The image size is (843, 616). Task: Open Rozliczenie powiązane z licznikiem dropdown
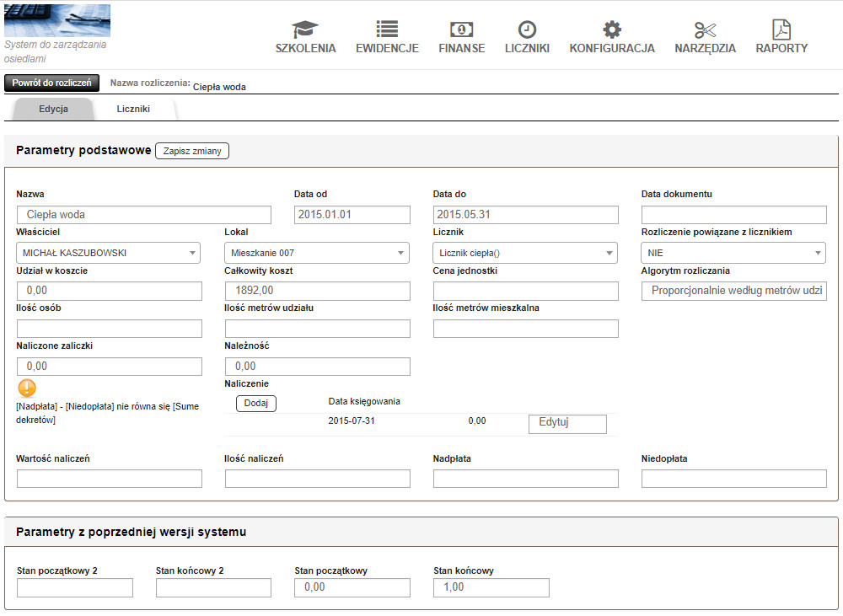click(x=733, y=253)
